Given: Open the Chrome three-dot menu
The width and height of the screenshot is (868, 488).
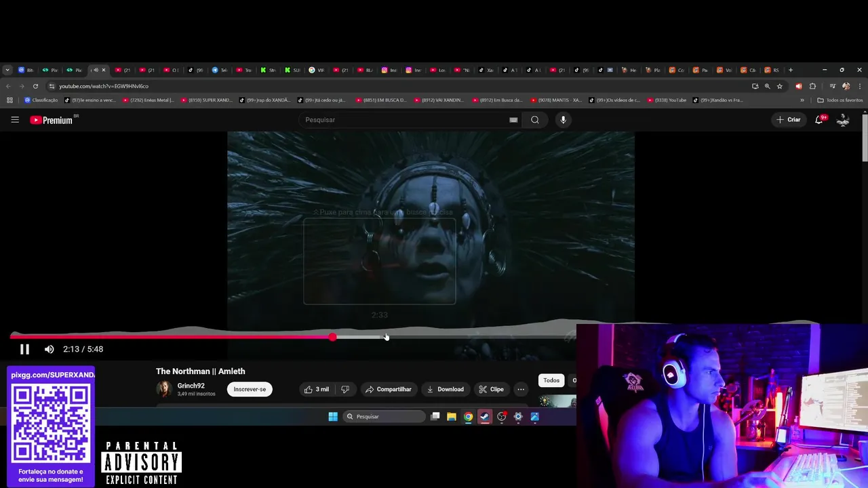Looking at the screenshot, I should [860, 86].
